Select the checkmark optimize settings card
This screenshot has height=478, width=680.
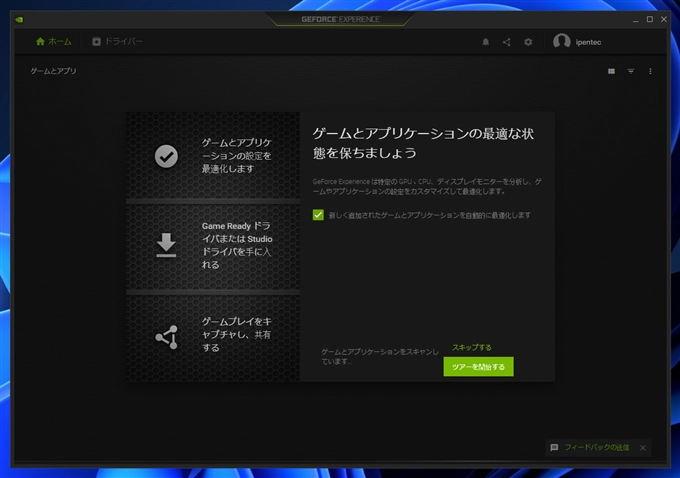click(213, 156)
